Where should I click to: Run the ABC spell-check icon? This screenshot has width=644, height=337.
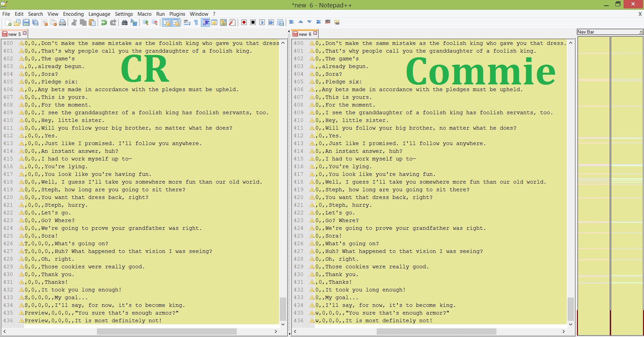pos(328,22)
